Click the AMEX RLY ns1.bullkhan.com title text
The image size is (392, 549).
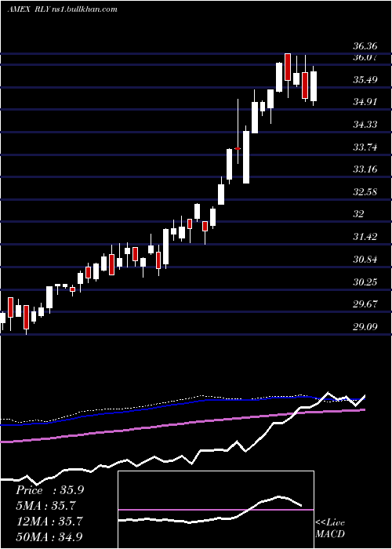[62, 9]
